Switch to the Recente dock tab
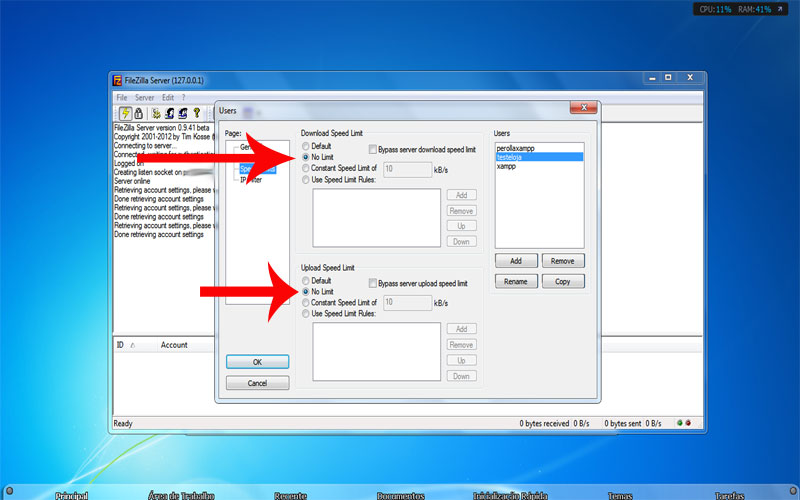800x500 pixels. pyautogui.click(x=290, y=495)
